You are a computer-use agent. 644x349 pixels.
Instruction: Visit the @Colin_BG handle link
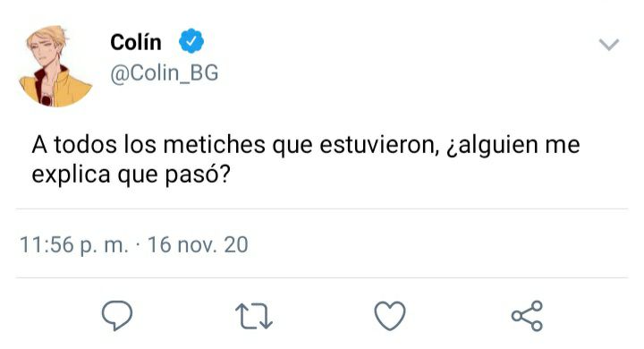[165, 73]
